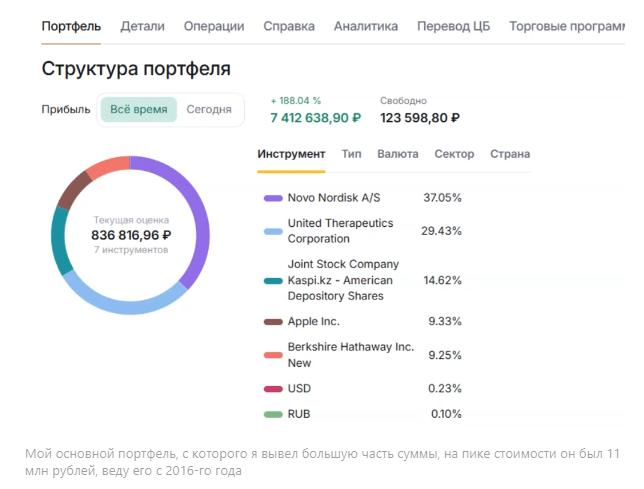Go to the Справка tab
The width and height of the screenshot is (644, 489).
289,26
